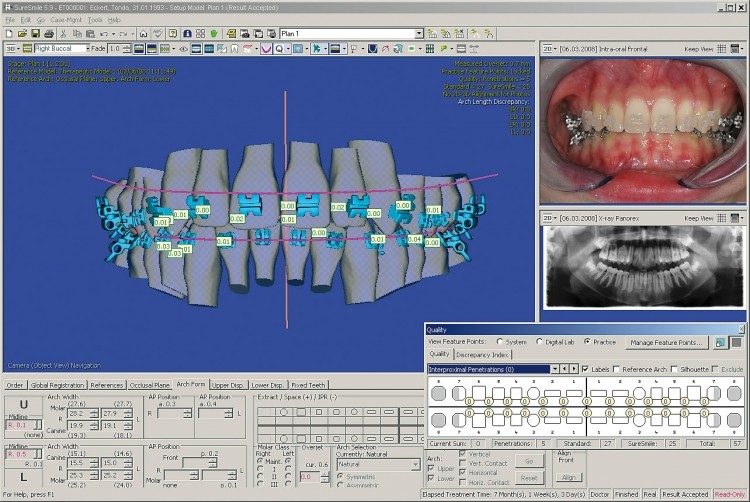Select the System feature points radio
This screenshot has height=502, width=750.
[500, 342]
